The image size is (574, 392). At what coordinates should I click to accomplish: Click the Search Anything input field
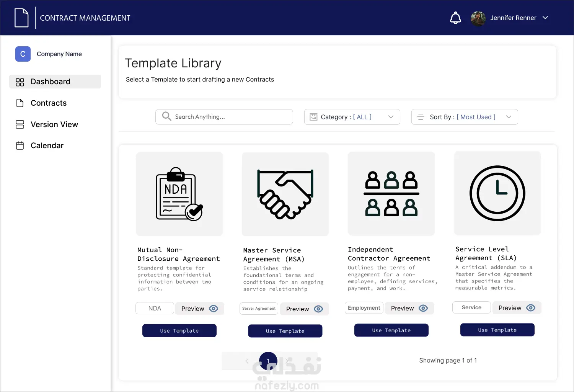230,117
